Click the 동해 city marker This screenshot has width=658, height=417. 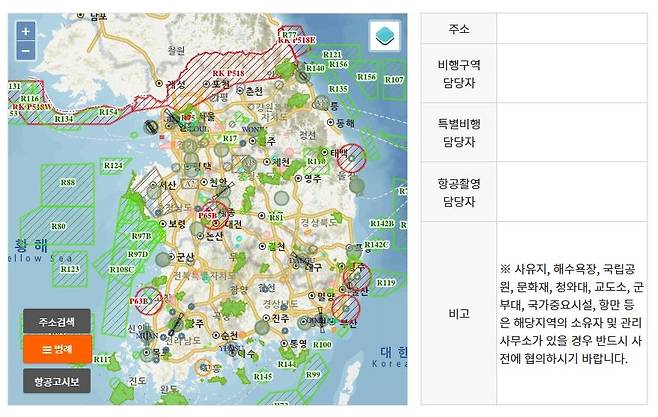coord(331,122)
